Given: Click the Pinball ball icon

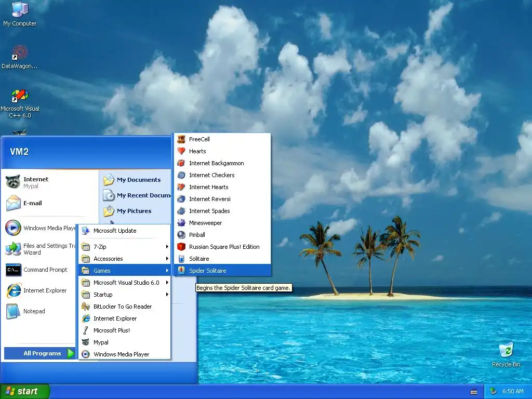Looking at the screenshot, I should (x=181, y=235).
